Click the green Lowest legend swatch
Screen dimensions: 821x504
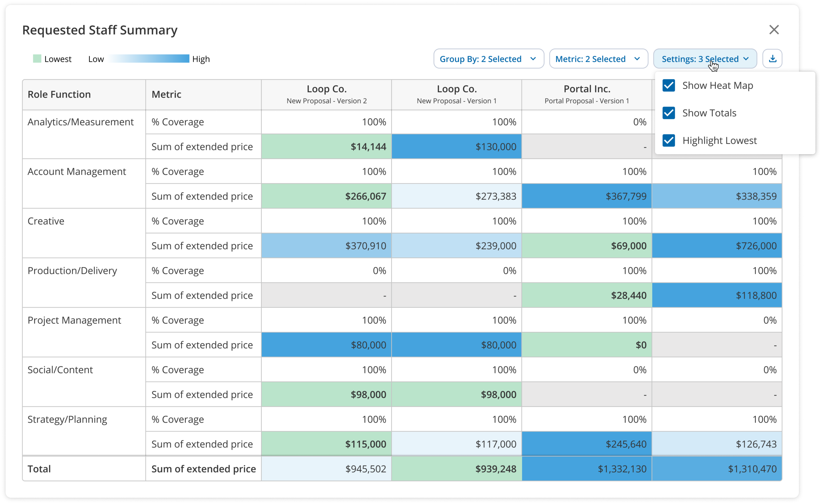37,59
